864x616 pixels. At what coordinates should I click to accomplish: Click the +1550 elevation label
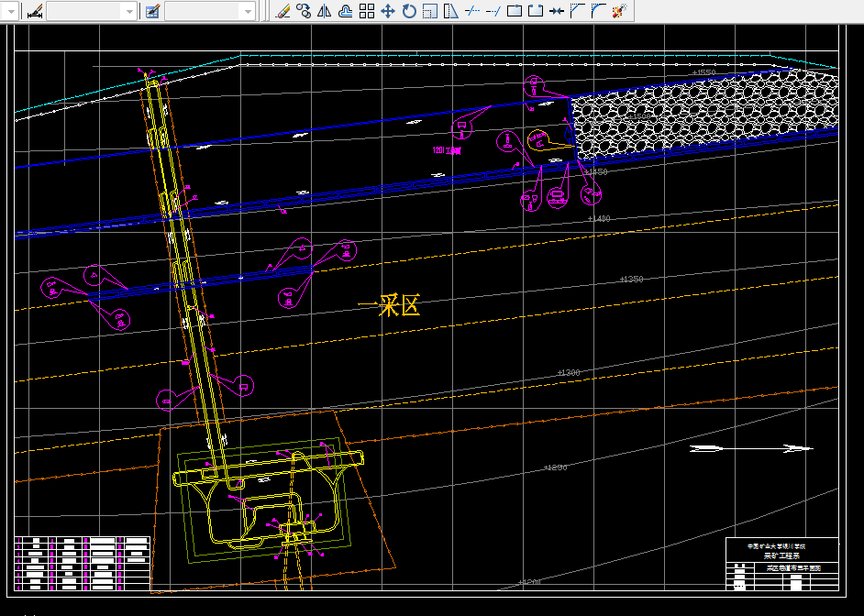click(703, 72)
